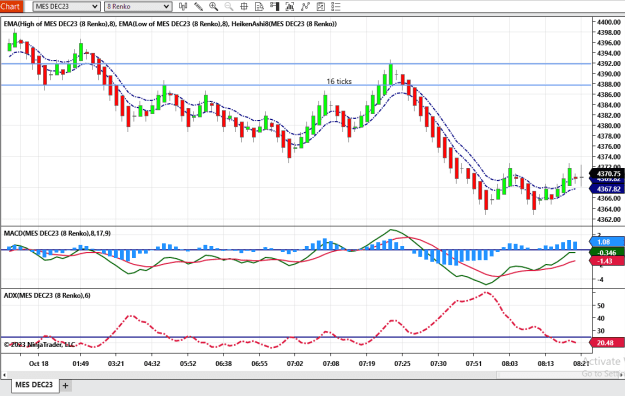Click the horizontal scrollbar left arrow
Screen dimensions: 625x396
pos(4,375)
